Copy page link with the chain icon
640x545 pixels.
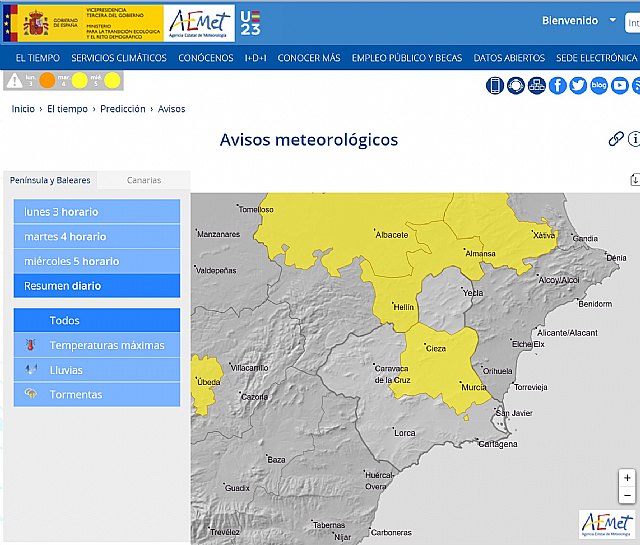[x=616, y=139]
